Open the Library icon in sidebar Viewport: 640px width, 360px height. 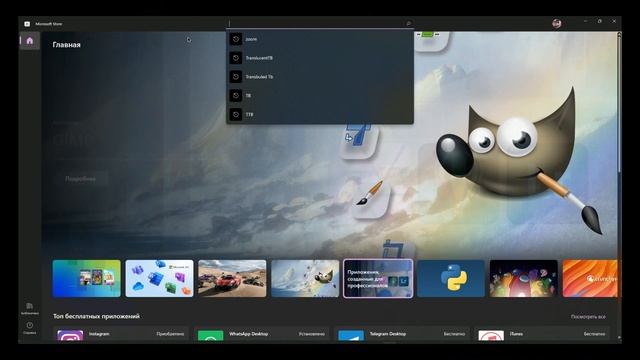pos(29,308)
